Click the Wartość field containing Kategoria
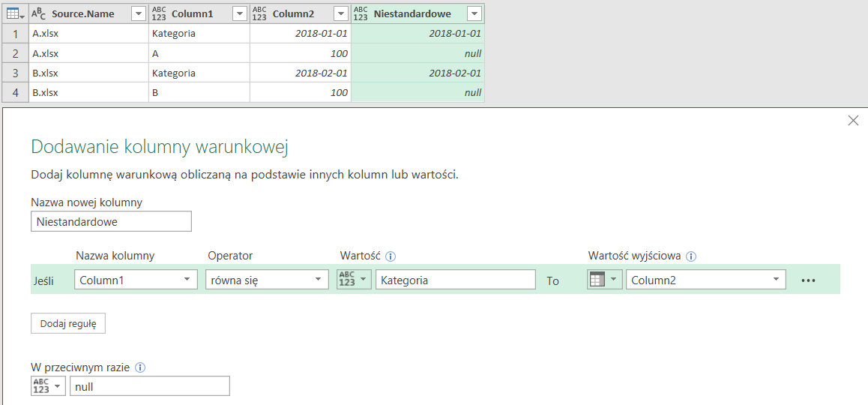Image resolution: width=868 pixels, height=405 pixels. click(455, 280)
